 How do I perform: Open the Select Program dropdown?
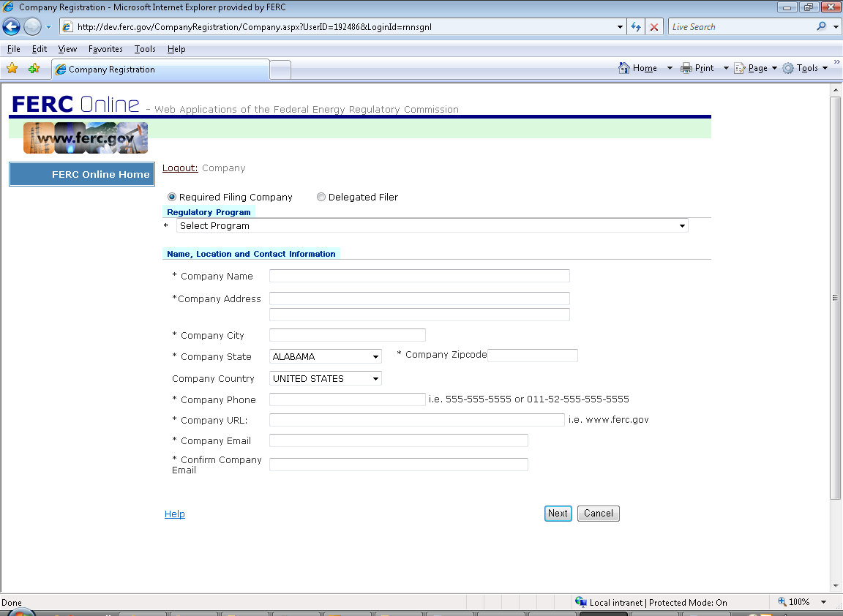click(432, 226)
